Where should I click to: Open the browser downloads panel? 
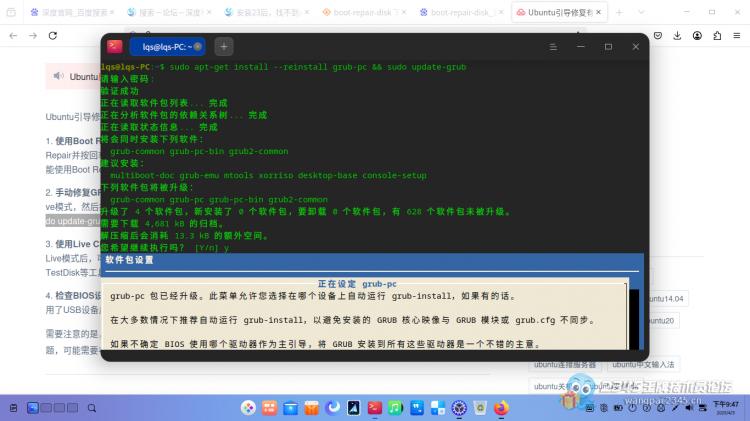(x=677, y=35)
